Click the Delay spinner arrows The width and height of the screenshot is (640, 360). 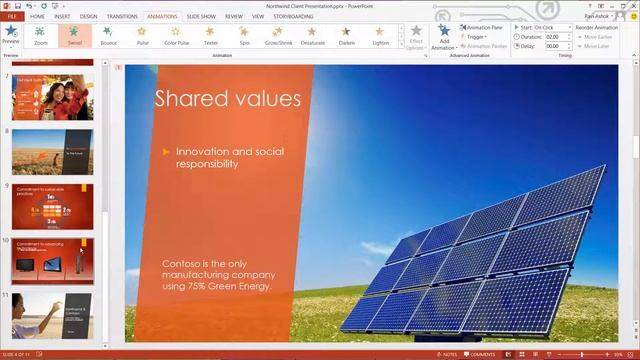point(569,46)
